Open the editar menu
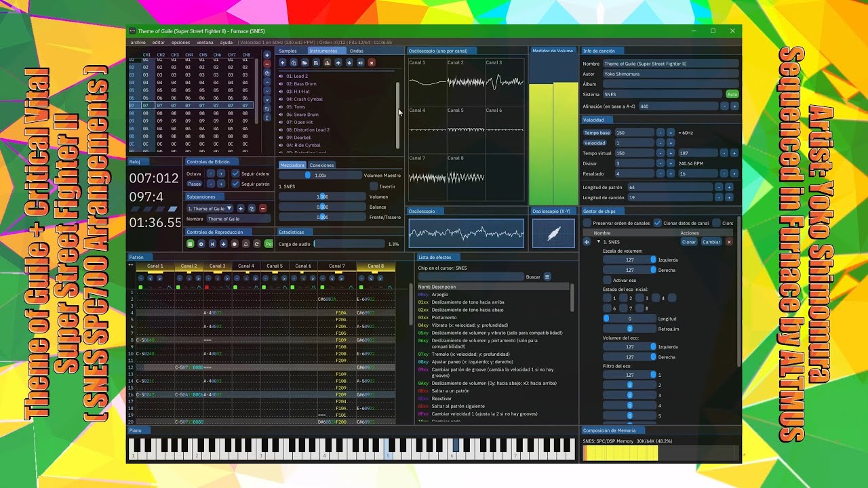This screenshot has height=488, width=868. pos(159,43)
